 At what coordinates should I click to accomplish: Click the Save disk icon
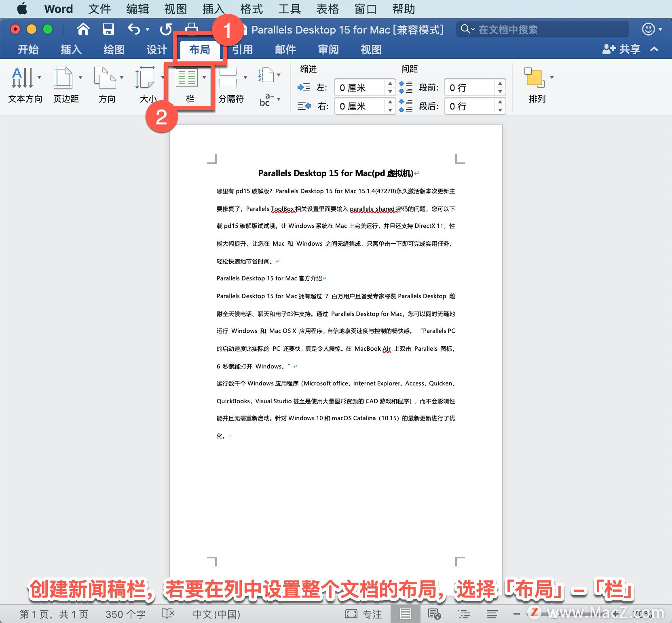click(x=108, y=29)
